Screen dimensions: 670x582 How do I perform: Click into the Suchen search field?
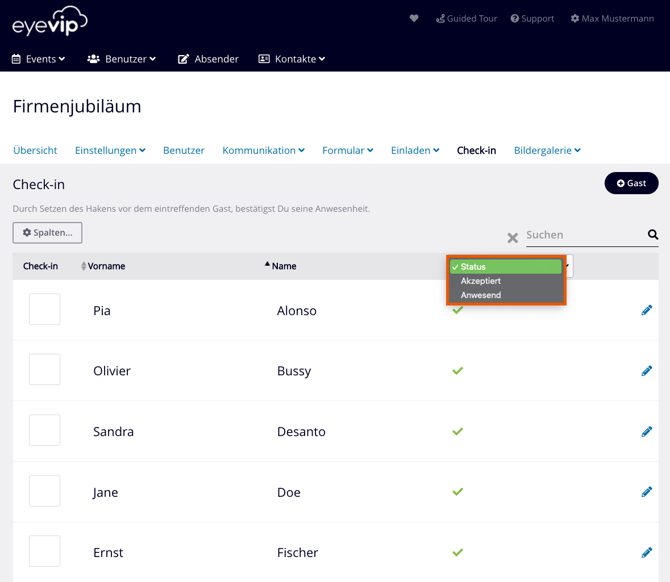[583, 235]
